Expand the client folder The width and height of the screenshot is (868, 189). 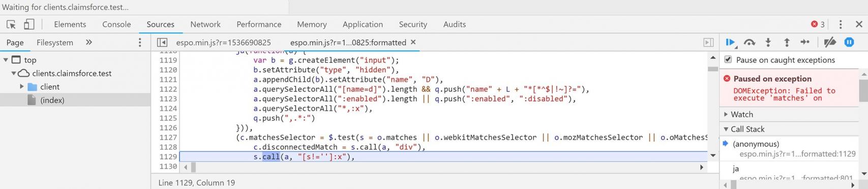22,87
